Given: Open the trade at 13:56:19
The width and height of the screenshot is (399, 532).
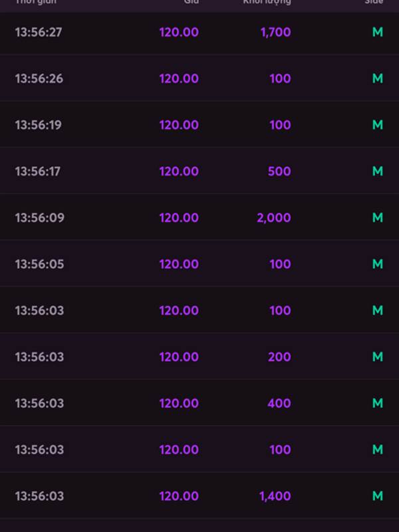Looking at the screenshot, I should pos(38,125).
